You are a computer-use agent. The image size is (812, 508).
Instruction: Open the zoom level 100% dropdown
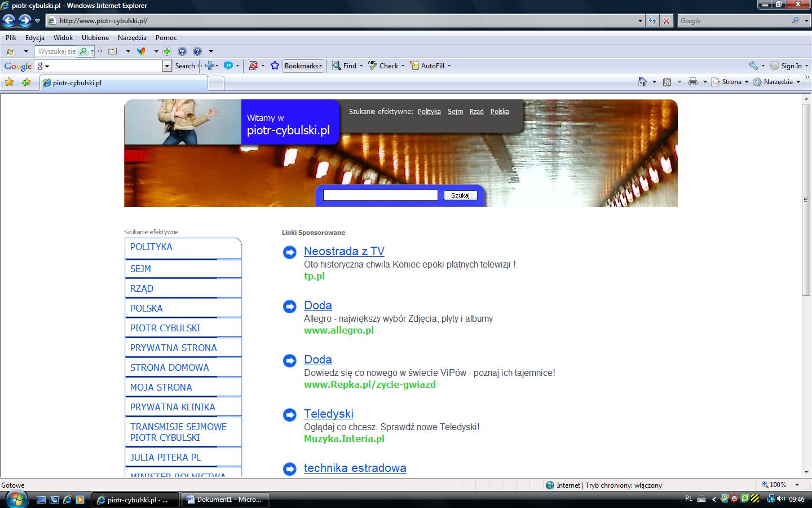coord(797,485)
